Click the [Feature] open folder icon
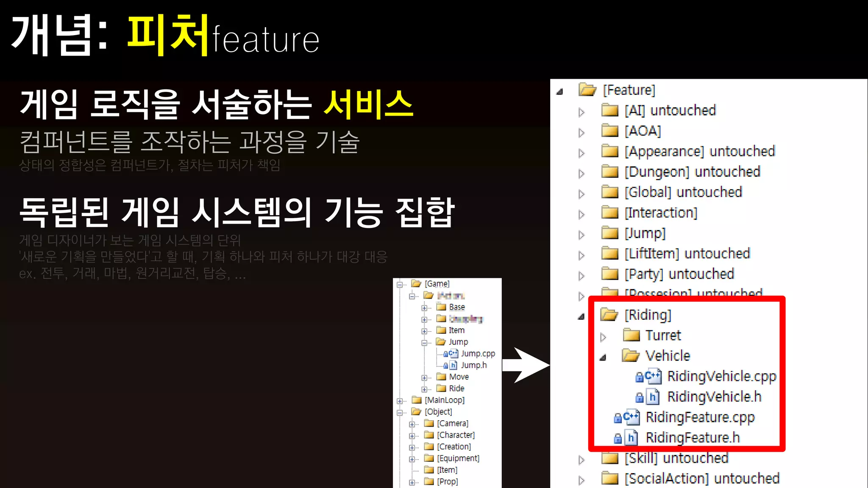 point(588,90)
